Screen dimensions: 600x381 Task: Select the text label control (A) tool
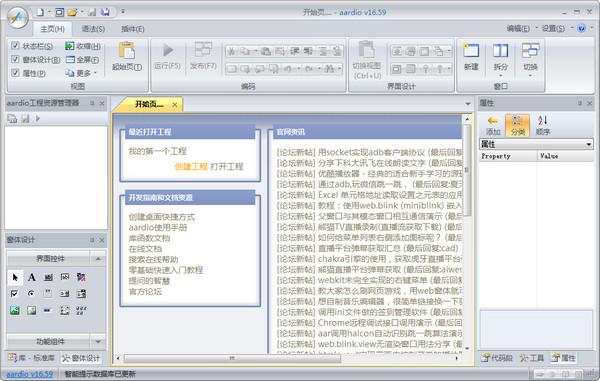[x=32, y=277]
